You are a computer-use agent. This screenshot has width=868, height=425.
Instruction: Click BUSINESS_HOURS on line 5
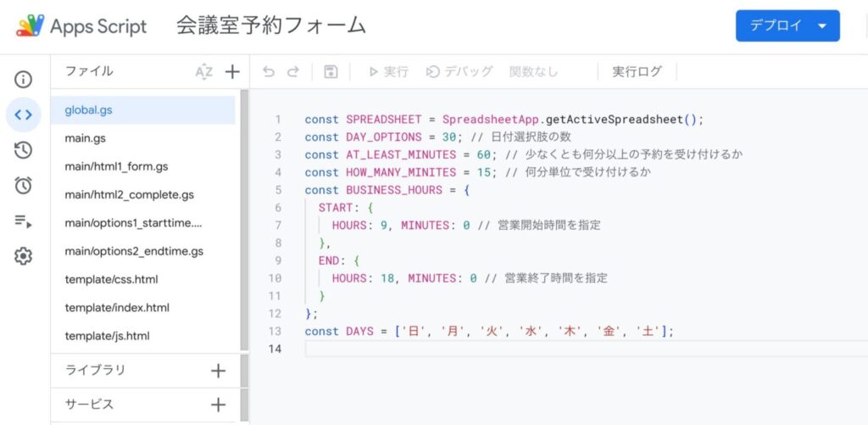pyautogui.click(x=394, y=190)
